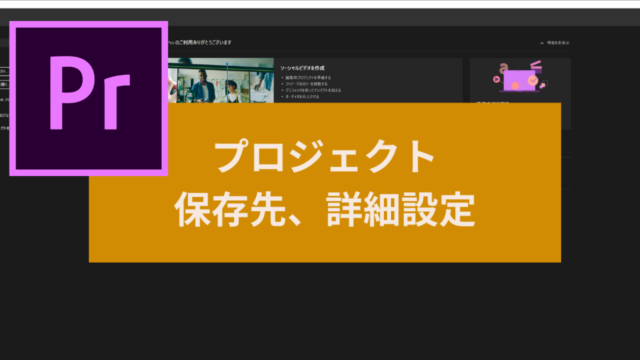Click the partially hidden new project button
The height and width of the screenshot is (360, 640).
(x=4, y=71)
